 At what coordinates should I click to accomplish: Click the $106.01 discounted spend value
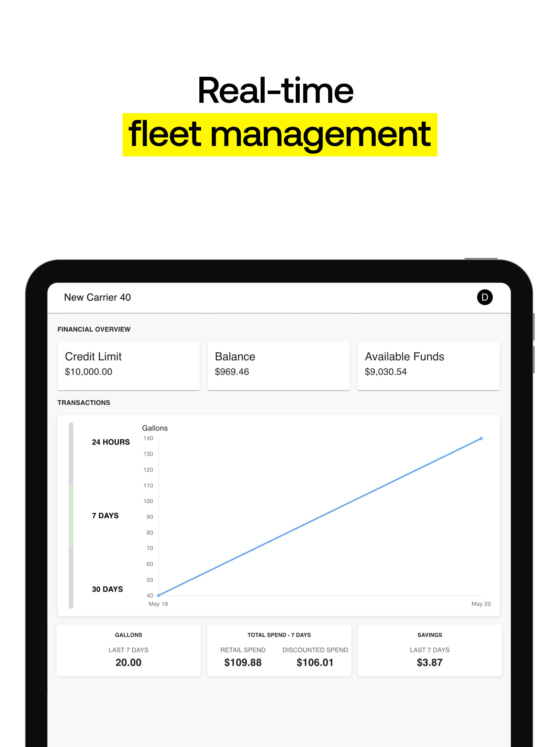click(x=315, y=663)
